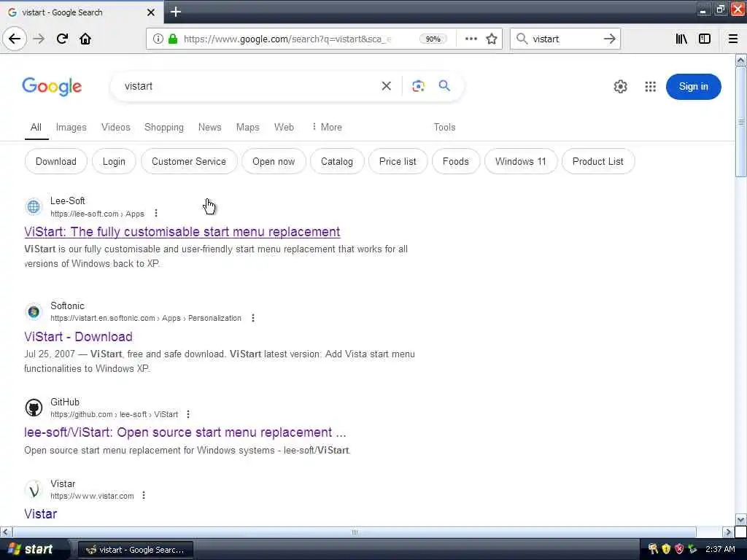Switch to the Web tab
Viewport: 747px width, 560px height.
click(x=284, y=127)
